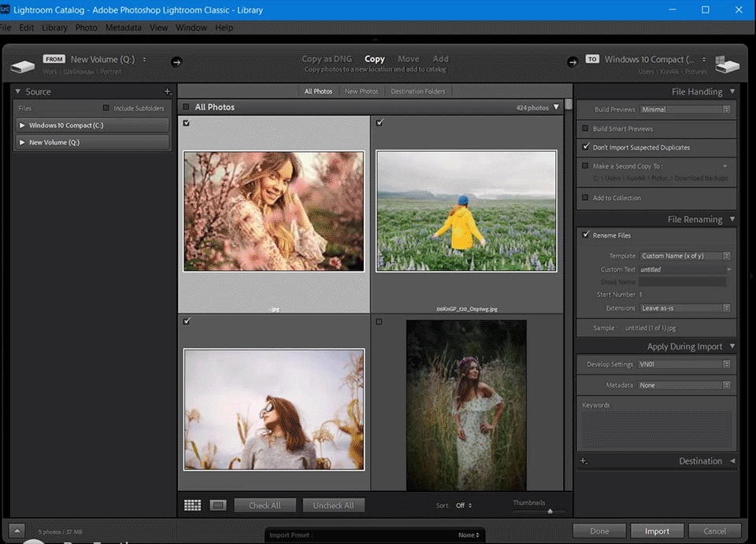Enable Add to Collection

pos(585,198)
